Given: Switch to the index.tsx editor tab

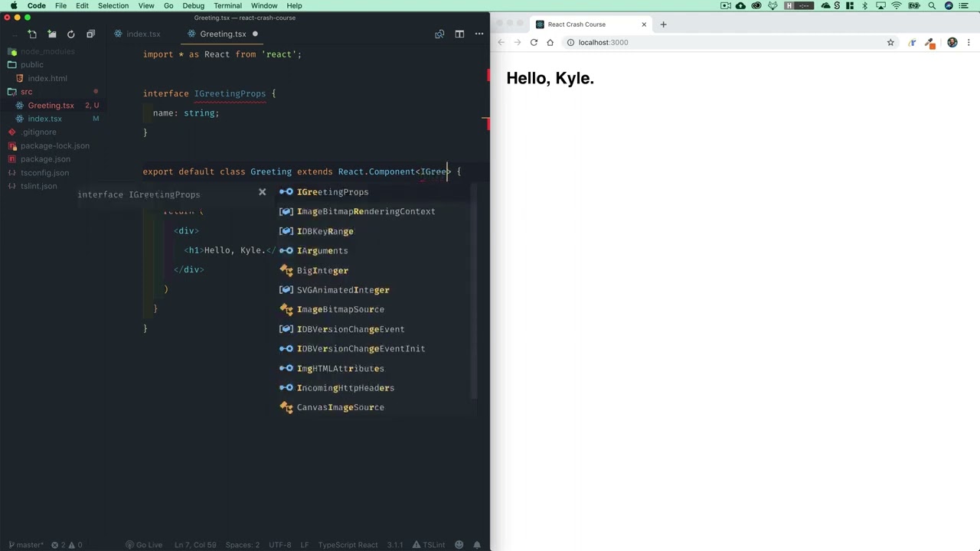Looking at the screenshot, I should pos(137,34).
